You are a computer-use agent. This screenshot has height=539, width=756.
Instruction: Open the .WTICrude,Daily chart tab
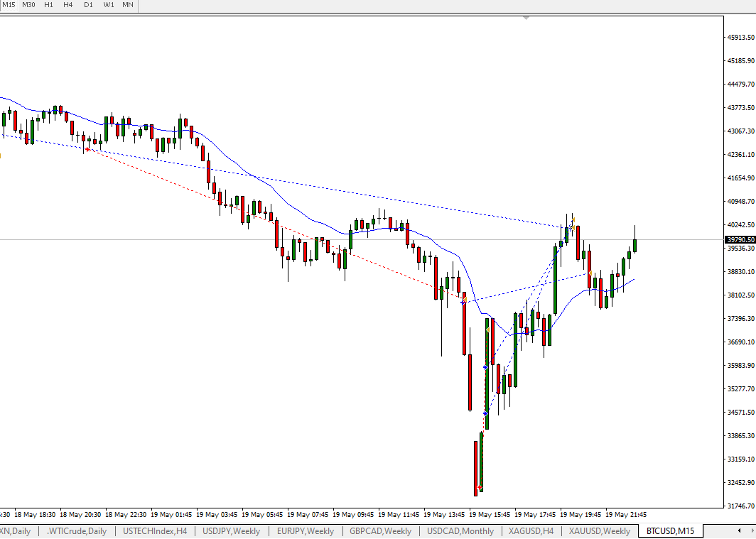pos(77,531)
